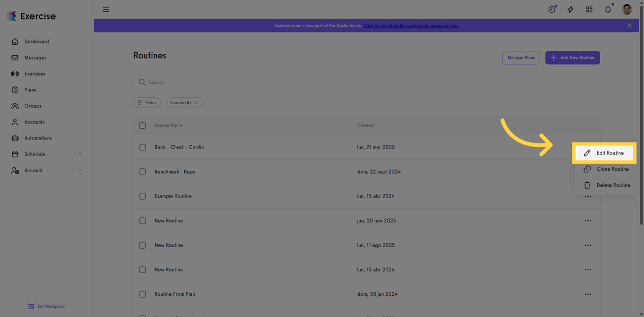Select the checkbox for Example Routine
Image resolution: width=644 pixels, height=317 pixels.
(x=142, y=196)
